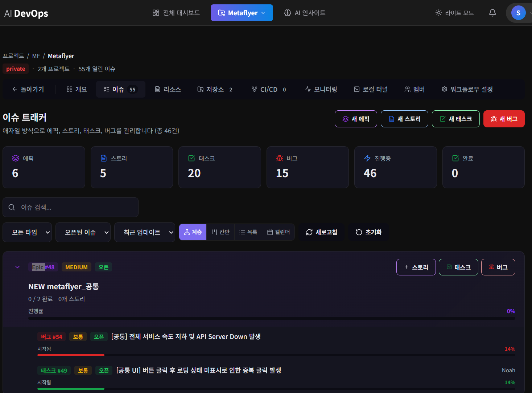Open AI 인사이트 page

click(x=305, y=13)
